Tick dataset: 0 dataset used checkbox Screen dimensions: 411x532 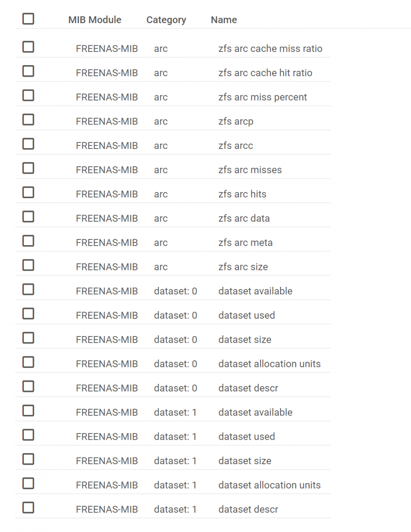tap(28, 313)
